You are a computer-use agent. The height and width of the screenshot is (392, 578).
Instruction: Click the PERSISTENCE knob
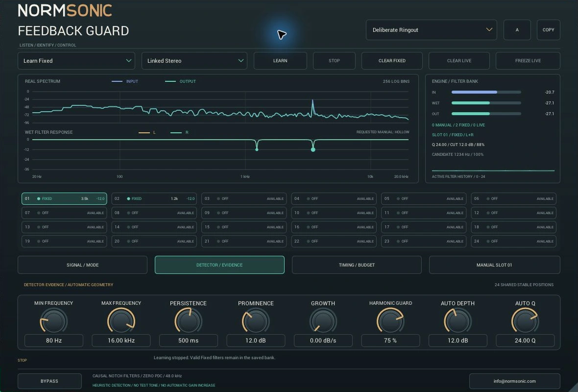tap(189, 321)
